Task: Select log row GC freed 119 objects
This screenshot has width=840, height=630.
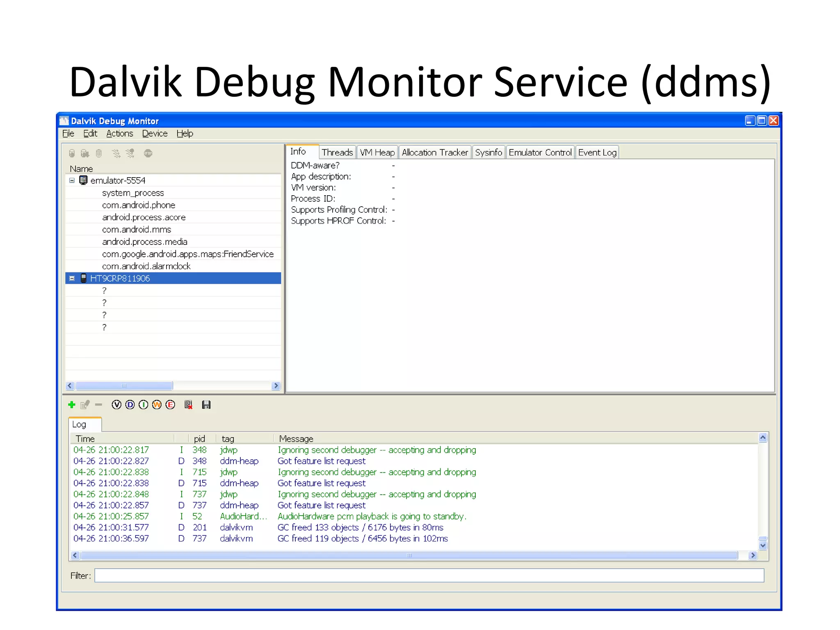Action: (x=414, y=539)
